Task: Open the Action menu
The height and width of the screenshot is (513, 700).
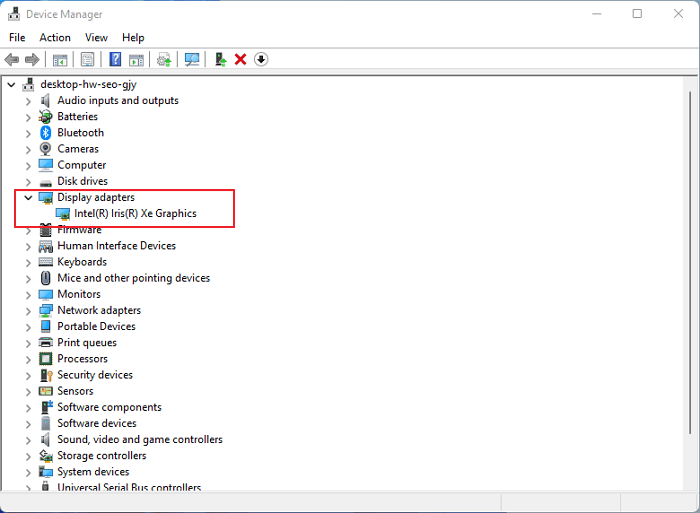Action: coord(55,37)
